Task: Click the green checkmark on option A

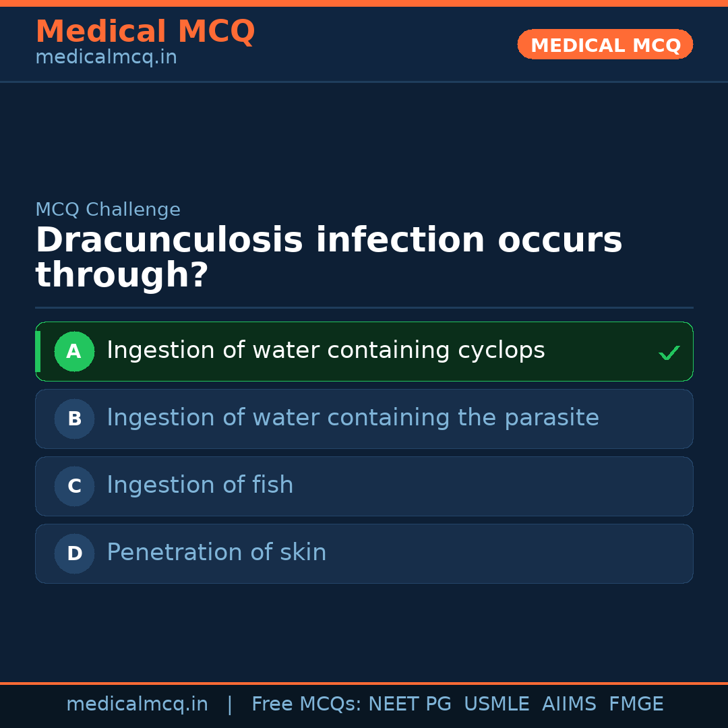Action: tap(669, 353)
